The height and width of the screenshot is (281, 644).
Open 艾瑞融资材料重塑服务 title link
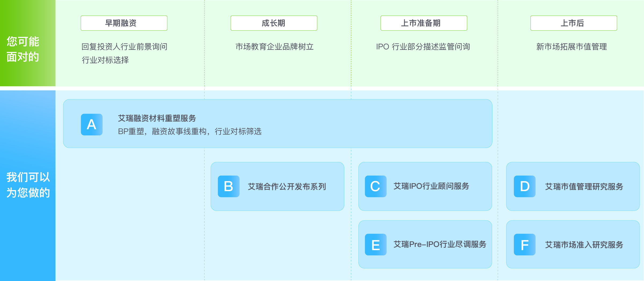pos(157,118)
